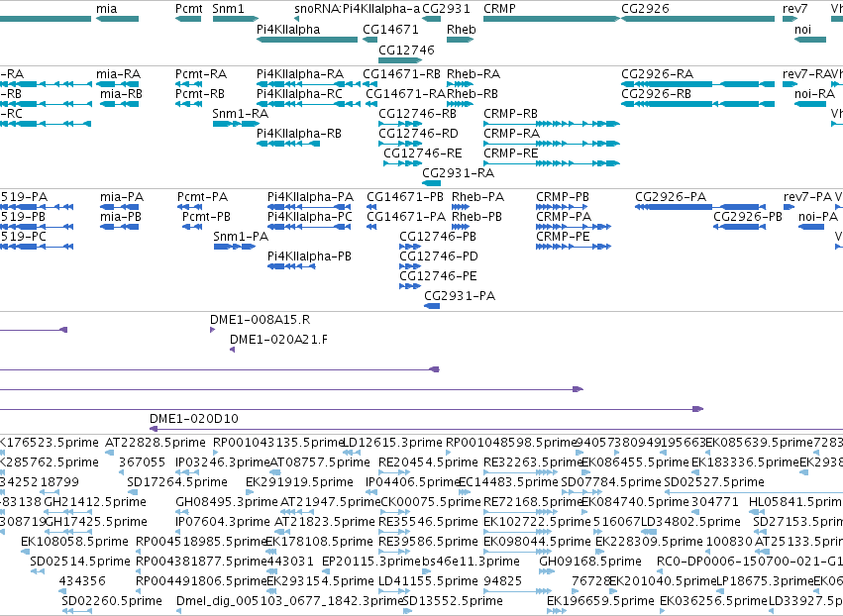Click mia-PA protein label
Image resolution: width=843 pixels, height=616 pixels.
122,197
